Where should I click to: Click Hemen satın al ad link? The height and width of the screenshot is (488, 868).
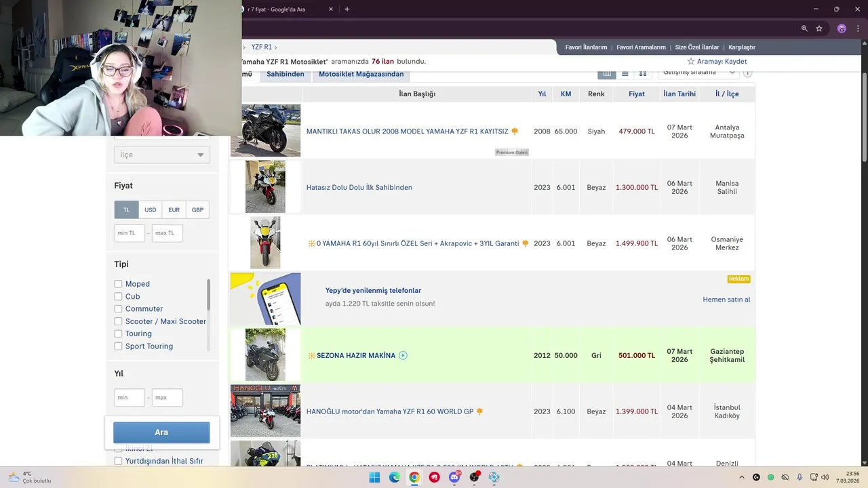click(726, 300)
